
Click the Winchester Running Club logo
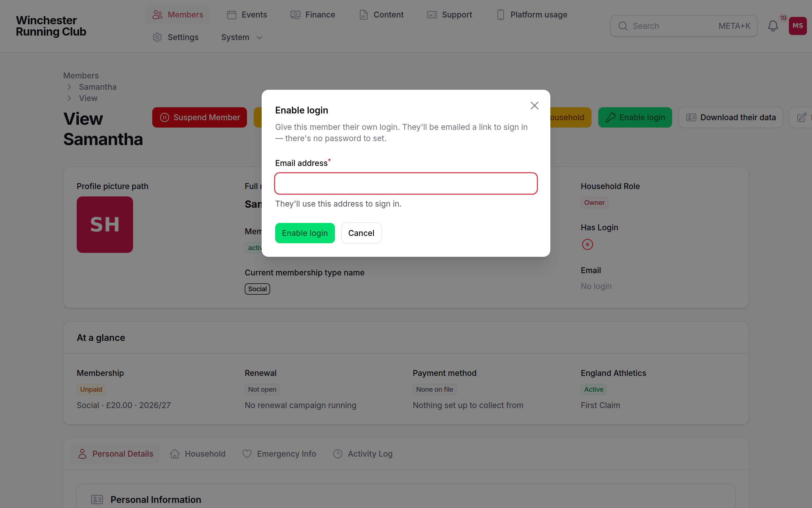pos(51,26)
